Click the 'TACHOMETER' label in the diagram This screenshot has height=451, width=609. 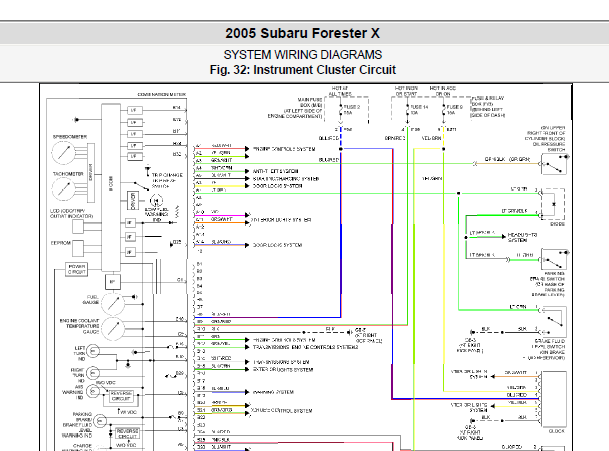click(x=68, y=174)
